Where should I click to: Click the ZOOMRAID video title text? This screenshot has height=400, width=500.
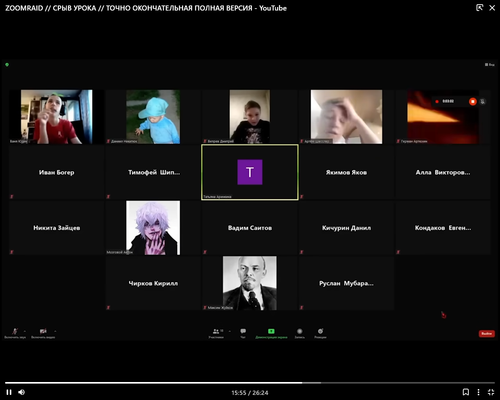[146, 8]
